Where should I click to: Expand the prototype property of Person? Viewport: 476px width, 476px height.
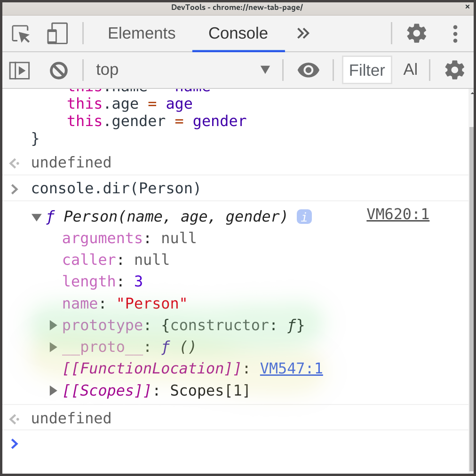pos(53,325)
